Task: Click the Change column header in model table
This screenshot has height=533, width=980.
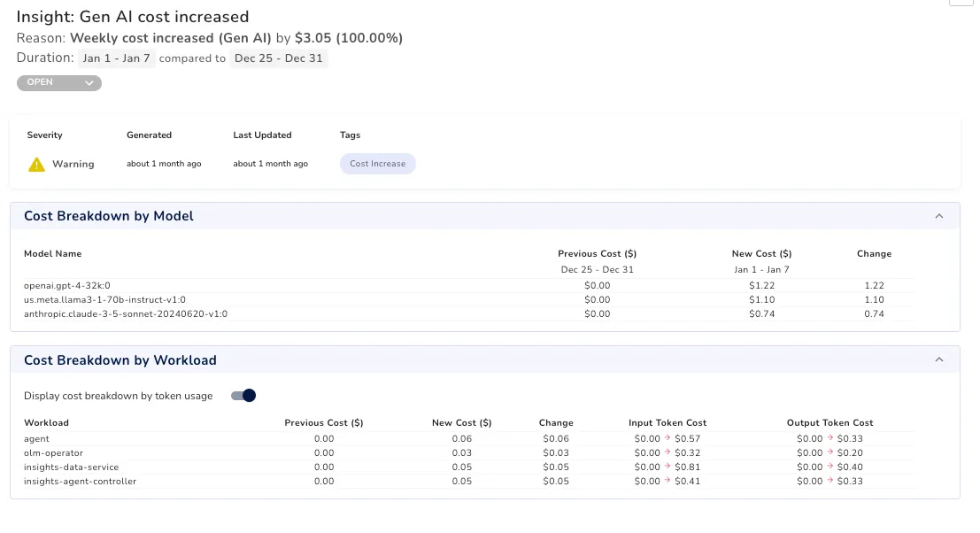Action: 874,254
